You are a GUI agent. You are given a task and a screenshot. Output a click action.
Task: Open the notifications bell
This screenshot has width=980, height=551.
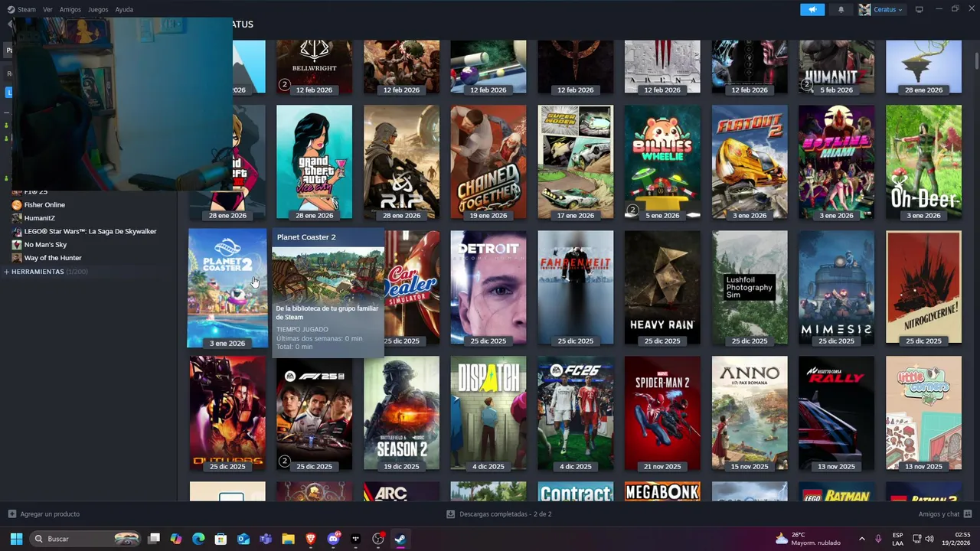pos(841,9)
